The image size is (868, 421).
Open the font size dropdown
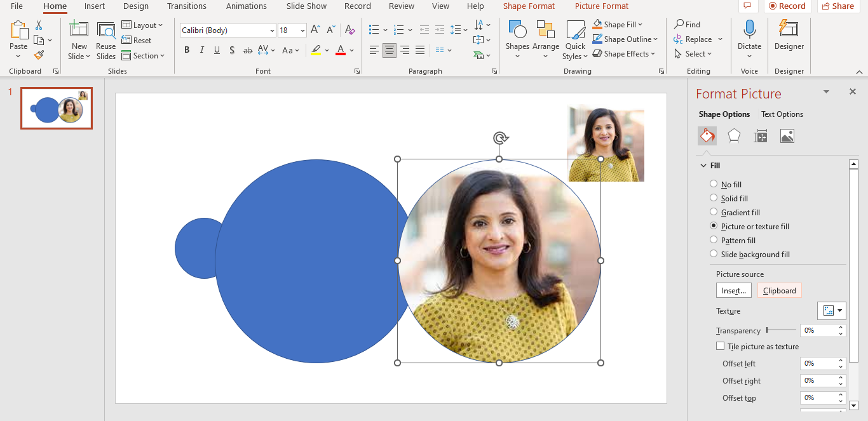(302, 30)
